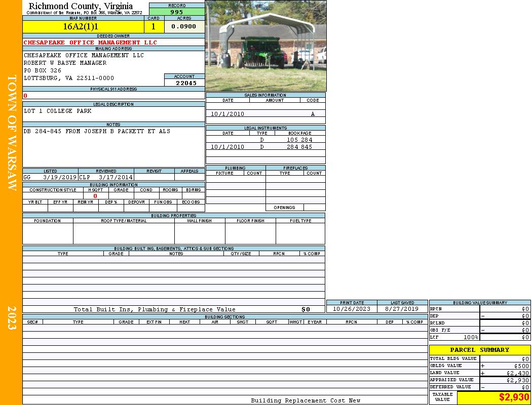Image resolution: width=532 pixels, height=405 pixels.
Task: Click the sales code A
Action: (313, 114)
